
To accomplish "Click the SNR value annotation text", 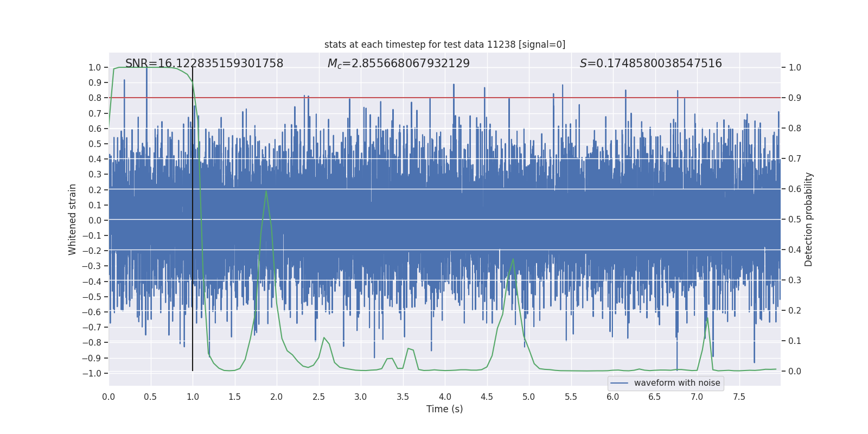I will [204, 63].
